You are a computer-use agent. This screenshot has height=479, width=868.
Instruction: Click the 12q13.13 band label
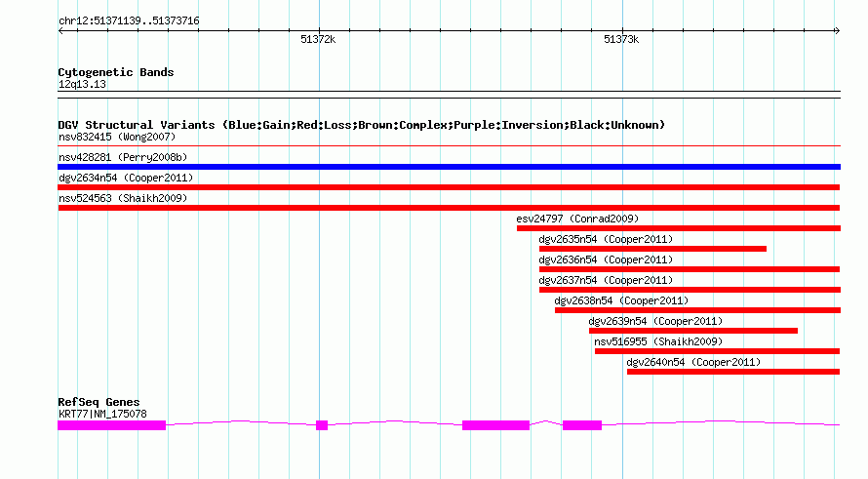82,84
